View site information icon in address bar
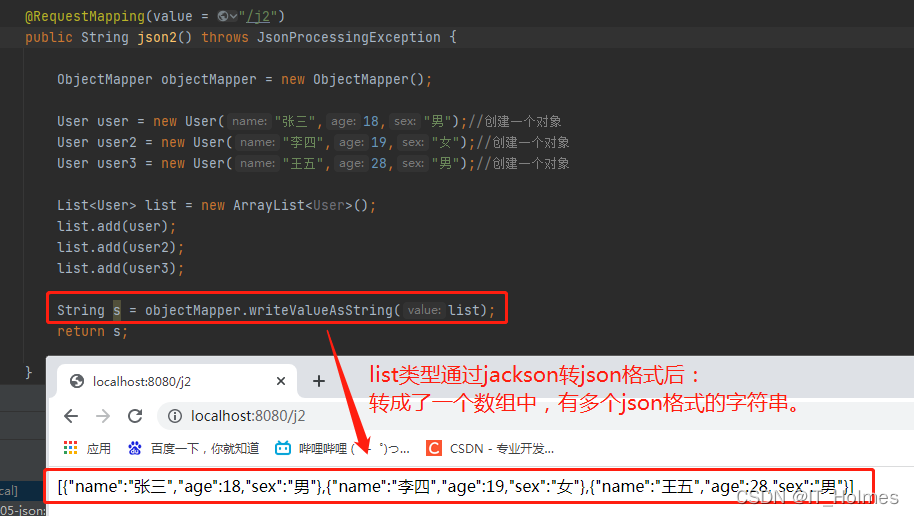 click(174, 416)
